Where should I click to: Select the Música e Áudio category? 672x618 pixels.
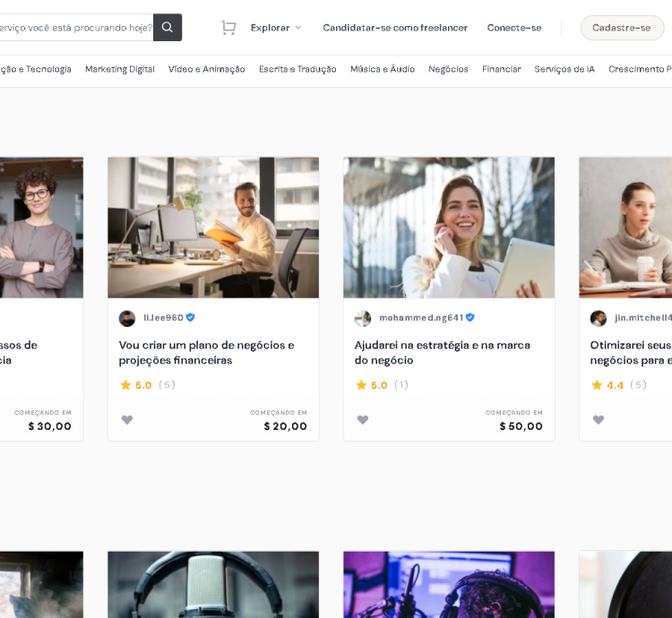pyautogui.click(x=383, y=69)
